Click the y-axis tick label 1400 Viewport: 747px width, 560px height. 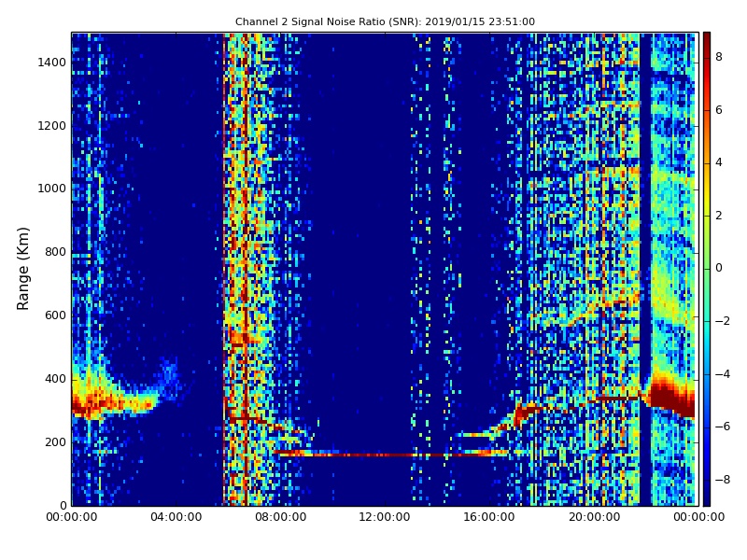click(52, 63)
